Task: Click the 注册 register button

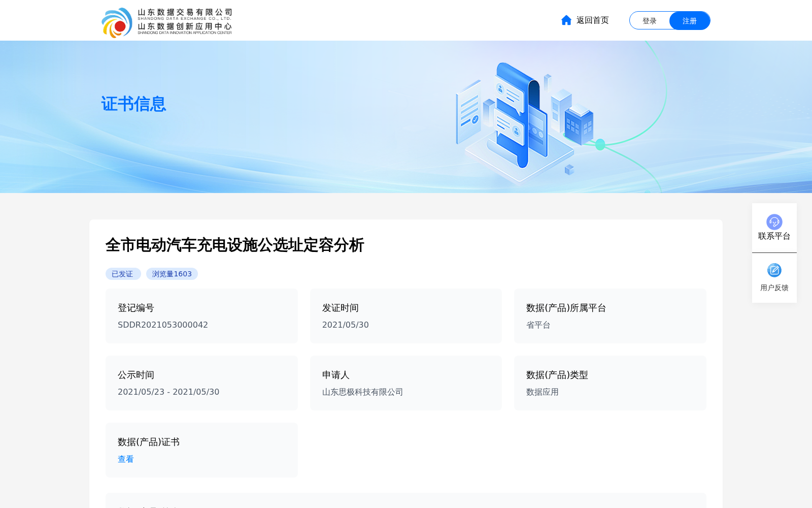Action: click(x=690, y=21)
